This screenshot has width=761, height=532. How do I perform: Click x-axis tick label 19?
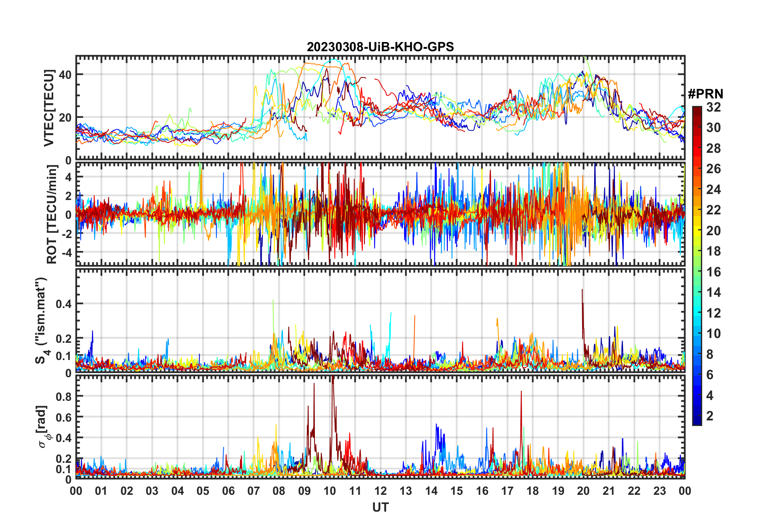pyautogui.click(x=558, y=491)
